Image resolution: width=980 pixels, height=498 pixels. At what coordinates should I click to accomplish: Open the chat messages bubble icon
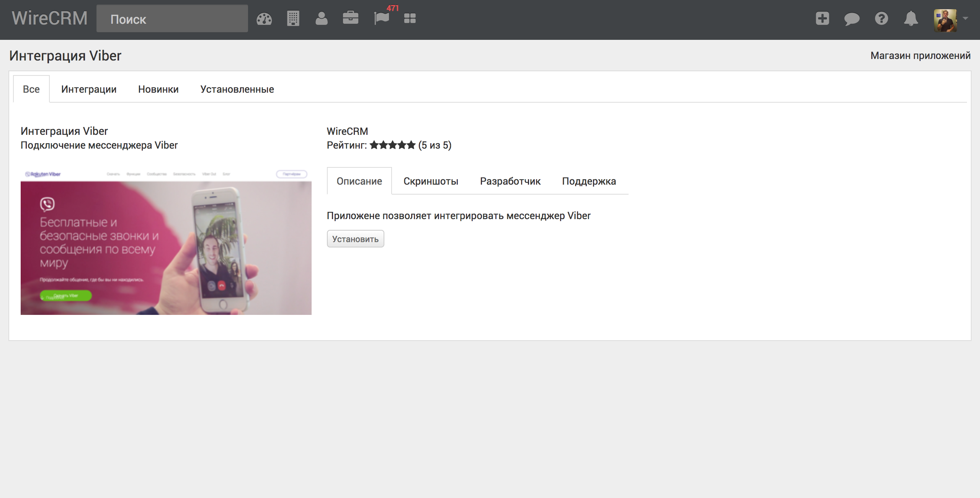852,19
